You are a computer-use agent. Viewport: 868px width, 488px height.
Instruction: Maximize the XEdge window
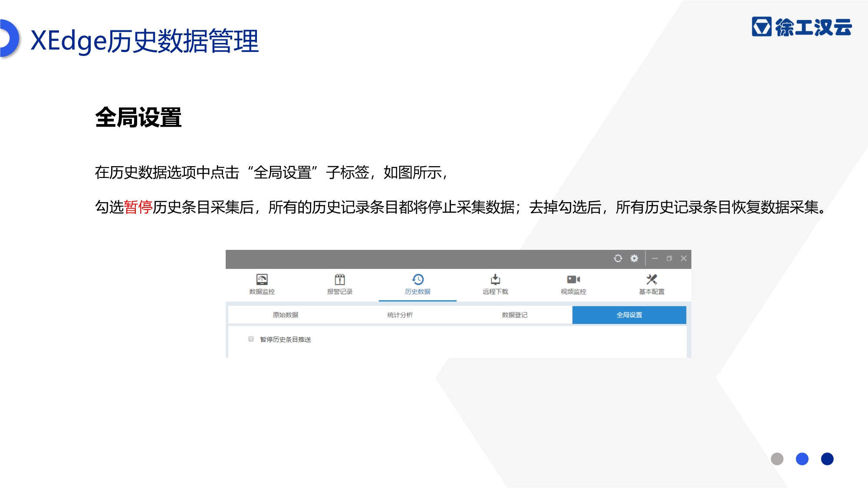tap(669, 259)
